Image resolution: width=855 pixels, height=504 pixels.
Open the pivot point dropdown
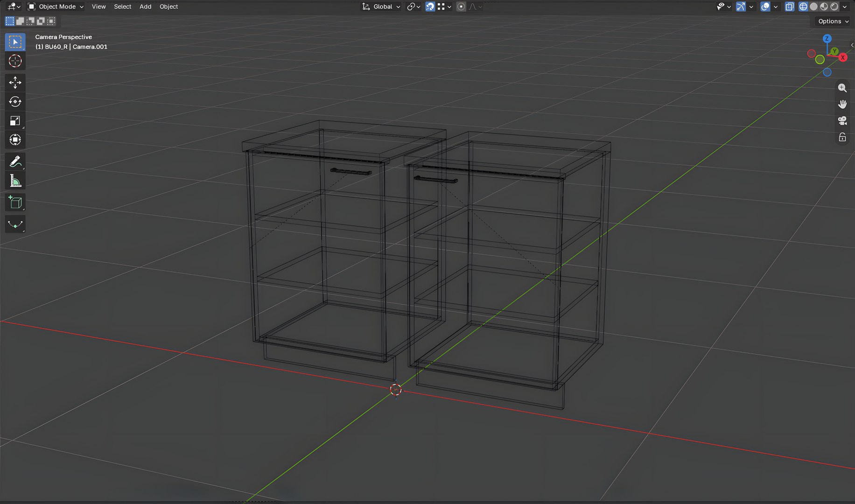[x=413, y=7]
